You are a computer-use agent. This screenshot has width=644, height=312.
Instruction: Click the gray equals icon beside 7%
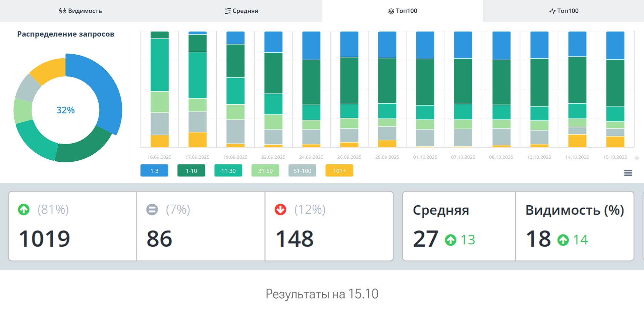(152, 210)
